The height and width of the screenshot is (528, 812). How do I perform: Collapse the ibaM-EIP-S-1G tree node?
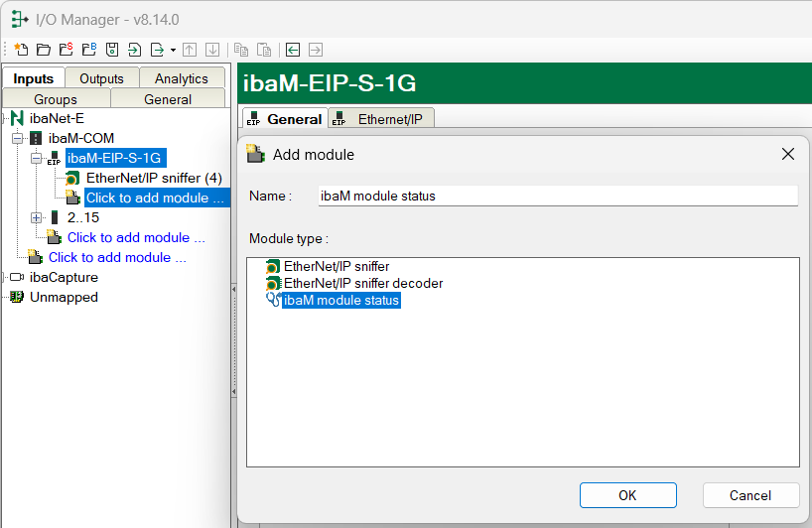[37, 159]
